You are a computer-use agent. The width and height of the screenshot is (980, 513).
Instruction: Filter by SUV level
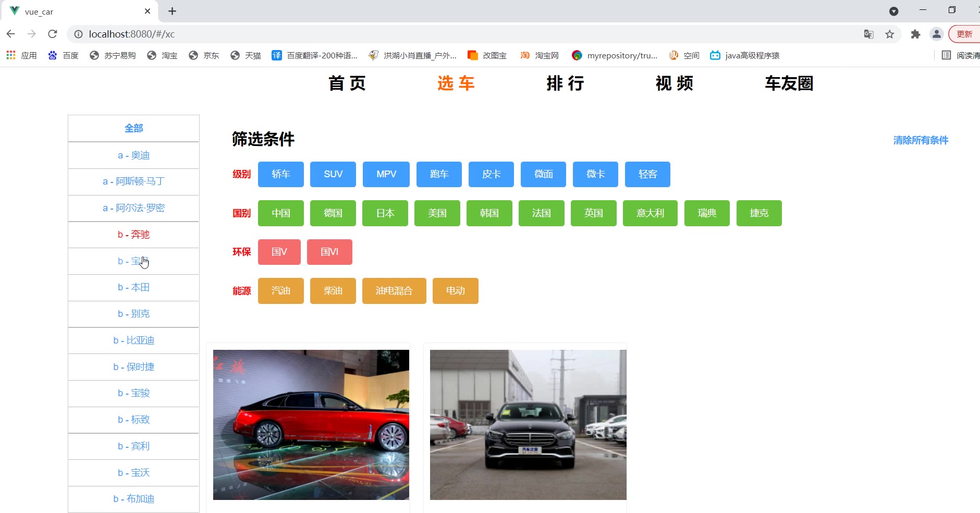(333, 174)
